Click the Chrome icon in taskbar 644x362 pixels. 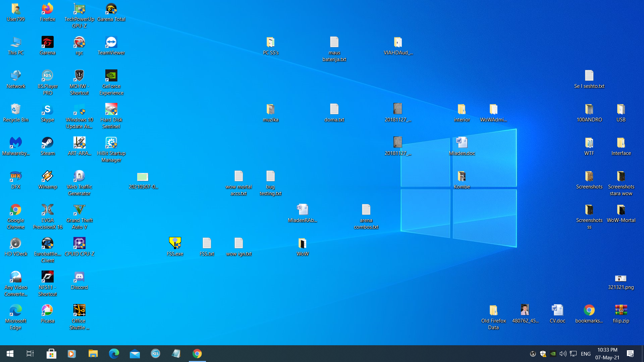(x=197, y=354)
